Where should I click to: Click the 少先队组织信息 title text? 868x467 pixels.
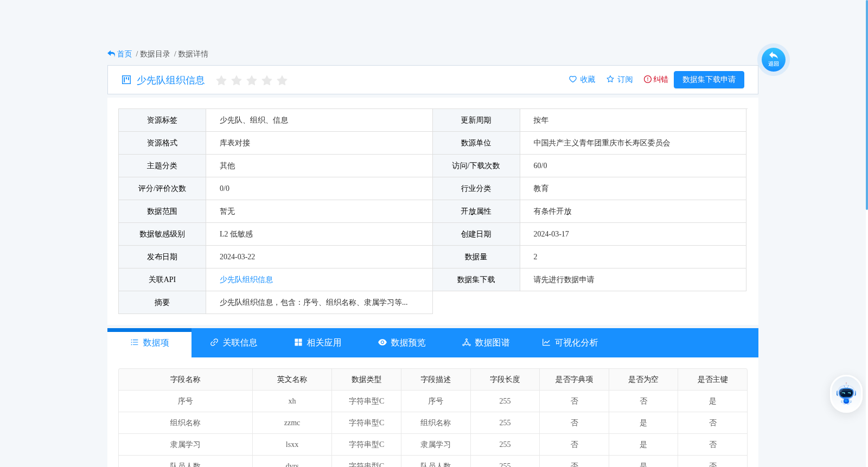pyautogui.click(x=170, y=80)
